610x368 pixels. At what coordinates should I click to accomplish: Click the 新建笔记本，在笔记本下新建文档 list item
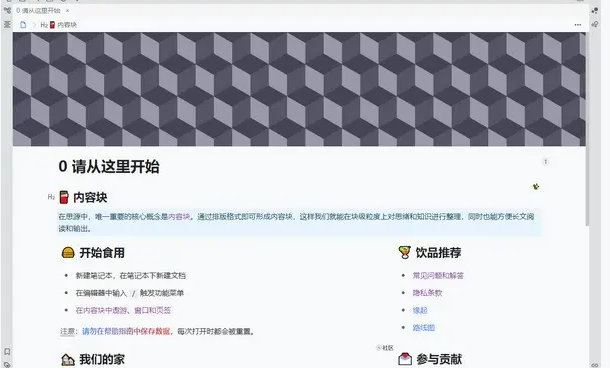coord(130,276)
